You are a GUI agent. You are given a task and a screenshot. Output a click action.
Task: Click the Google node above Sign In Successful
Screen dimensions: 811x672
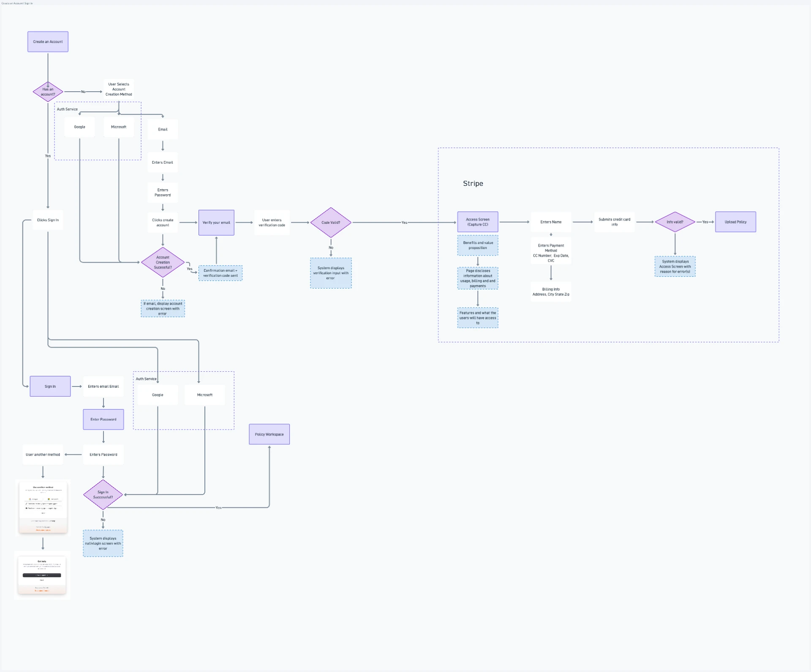[x=158, y=395]
